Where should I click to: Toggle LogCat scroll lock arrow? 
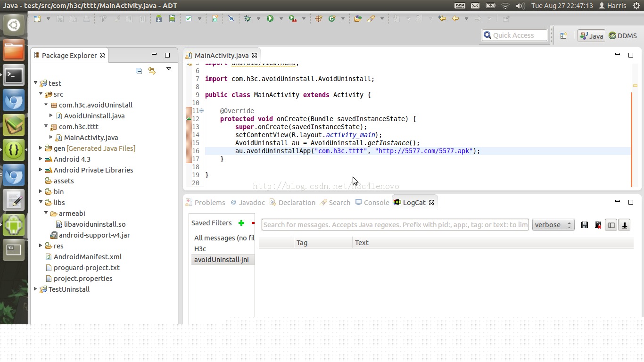point(624,225)
